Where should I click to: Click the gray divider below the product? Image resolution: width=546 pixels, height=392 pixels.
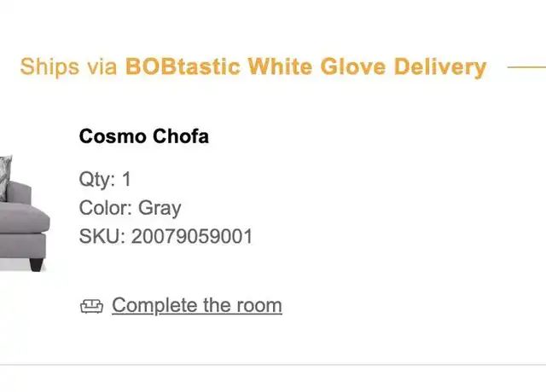[273, 365]
